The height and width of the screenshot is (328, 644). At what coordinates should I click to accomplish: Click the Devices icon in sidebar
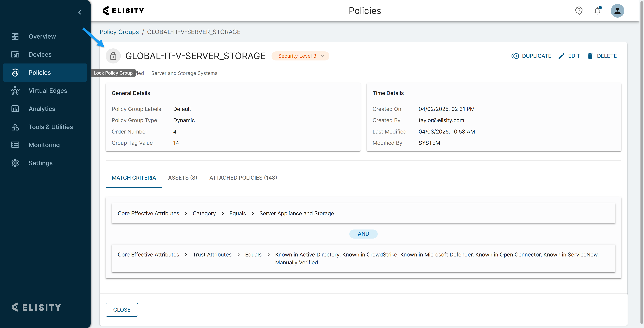pos(15,54)
